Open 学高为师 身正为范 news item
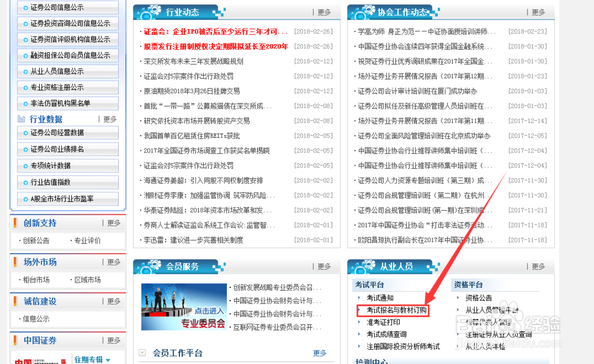The height and width of the screenshot is (364, 594). tap(426, 31)
